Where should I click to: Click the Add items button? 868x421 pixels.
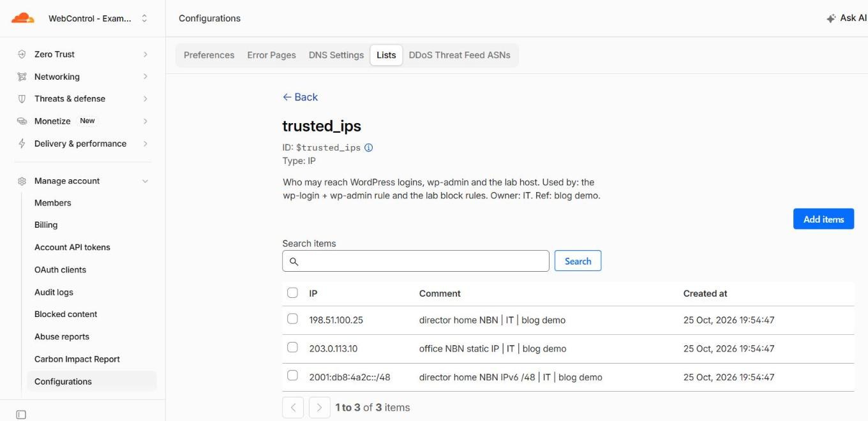[x=823, y=219]
